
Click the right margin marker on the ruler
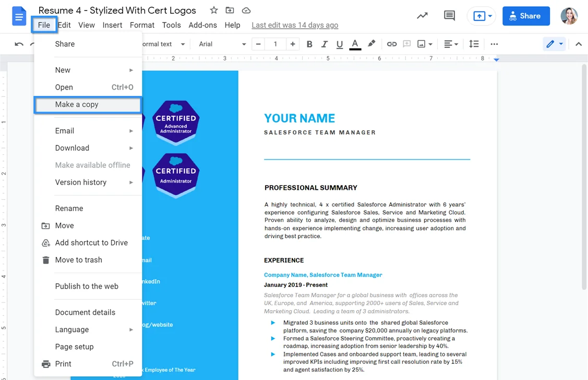[497, 59]
